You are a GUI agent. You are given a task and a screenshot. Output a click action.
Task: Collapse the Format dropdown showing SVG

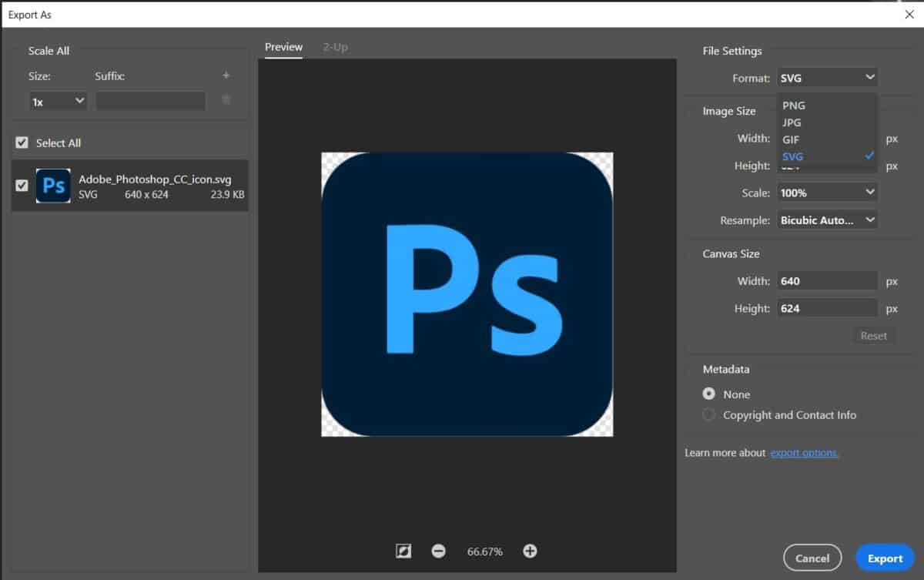[x=827, y=78]
